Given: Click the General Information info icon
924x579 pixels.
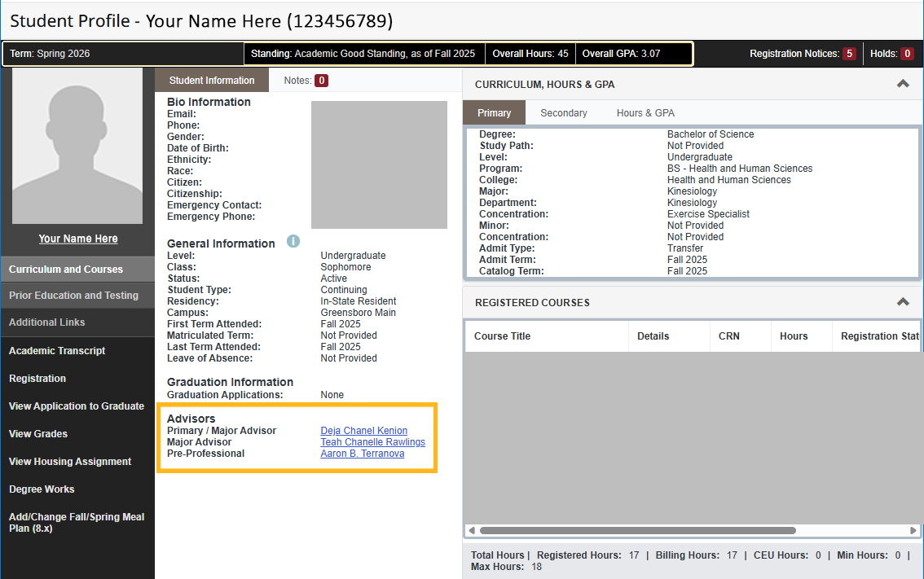Looking at the screenshot, I should click(x=293, y=241).
